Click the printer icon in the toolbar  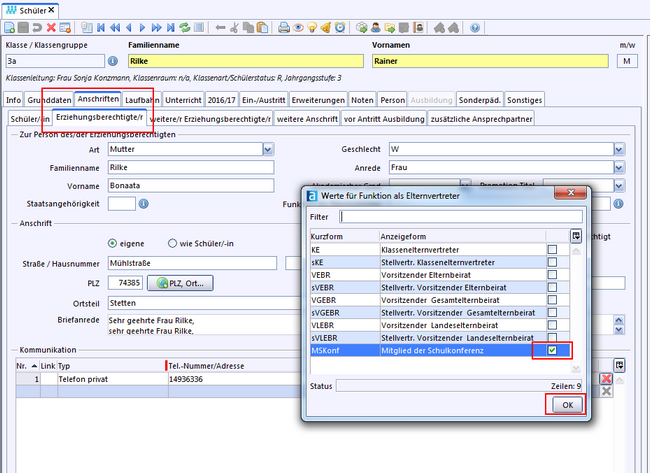point(283,27)
